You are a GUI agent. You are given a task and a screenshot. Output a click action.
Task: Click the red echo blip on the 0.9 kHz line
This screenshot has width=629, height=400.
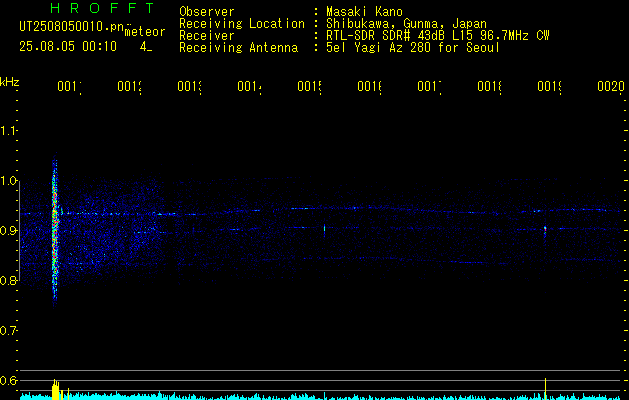coord(545,229)
